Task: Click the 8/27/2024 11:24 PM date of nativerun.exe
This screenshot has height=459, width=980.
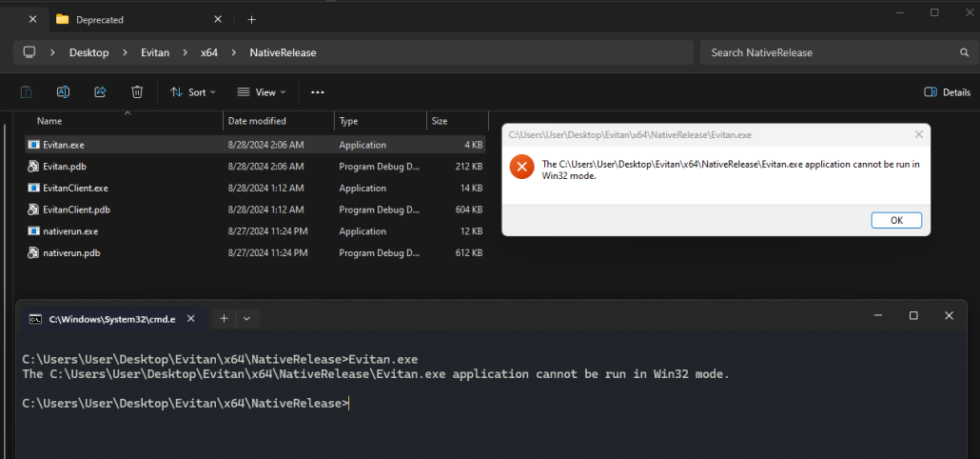Action: [268, 231]
